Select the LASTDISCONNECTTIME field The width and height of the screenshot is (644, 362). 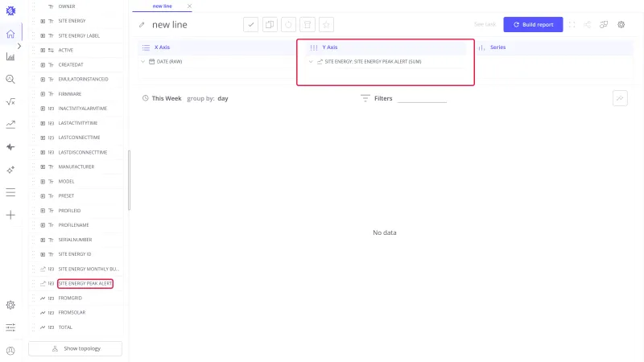pyautogui.click(x=83, y=152)
